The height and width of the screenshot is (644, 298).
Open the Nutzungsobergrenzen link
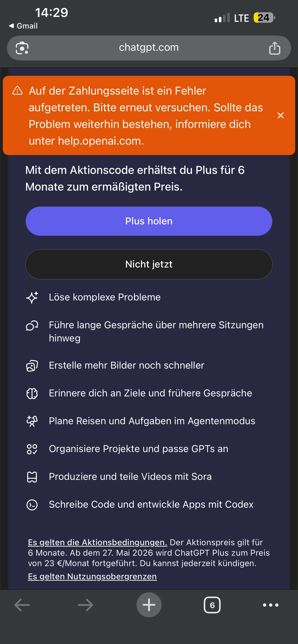pos(92,576)
